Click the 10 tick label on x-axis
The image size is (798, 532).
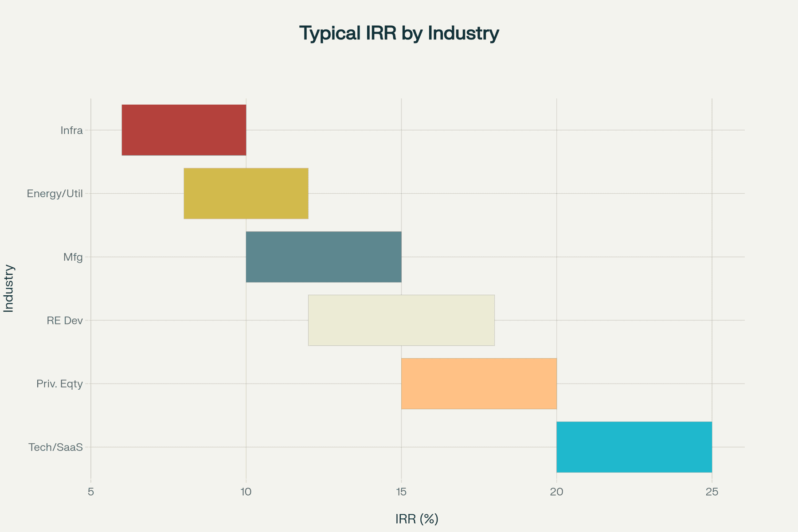246,491
